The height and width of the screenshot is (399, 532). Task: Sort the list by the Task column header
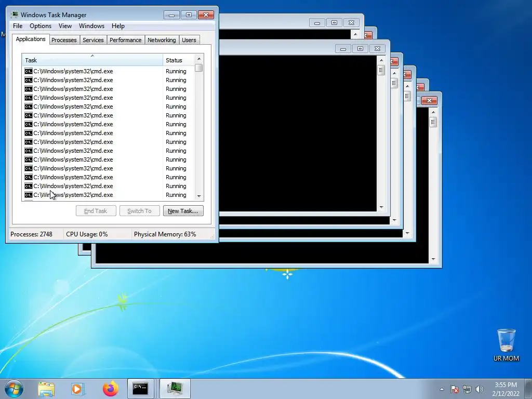92,60
